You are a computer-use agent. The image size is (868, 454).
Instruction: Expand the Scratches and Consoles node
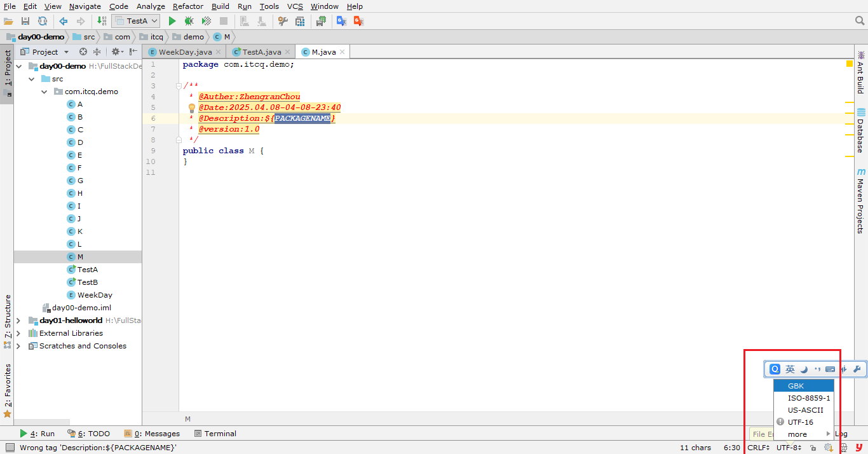point(19,346)
